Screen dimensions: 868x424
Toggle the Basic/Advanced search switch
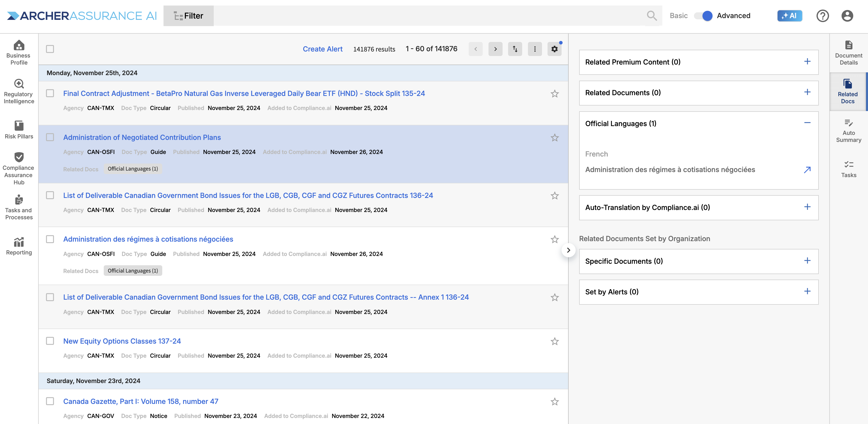[x=703, y=16]
